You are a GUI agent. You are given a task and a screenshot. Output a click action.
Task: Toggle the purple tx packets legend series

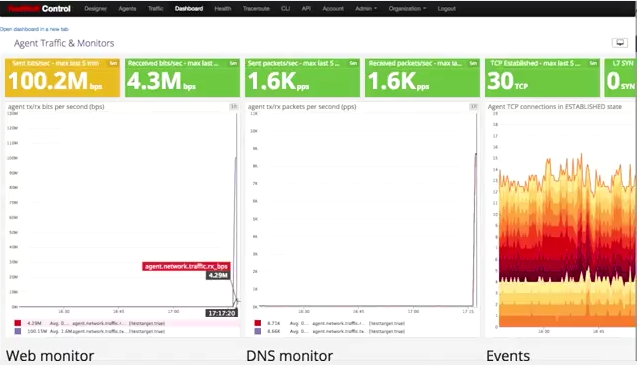tap(258, 331)
